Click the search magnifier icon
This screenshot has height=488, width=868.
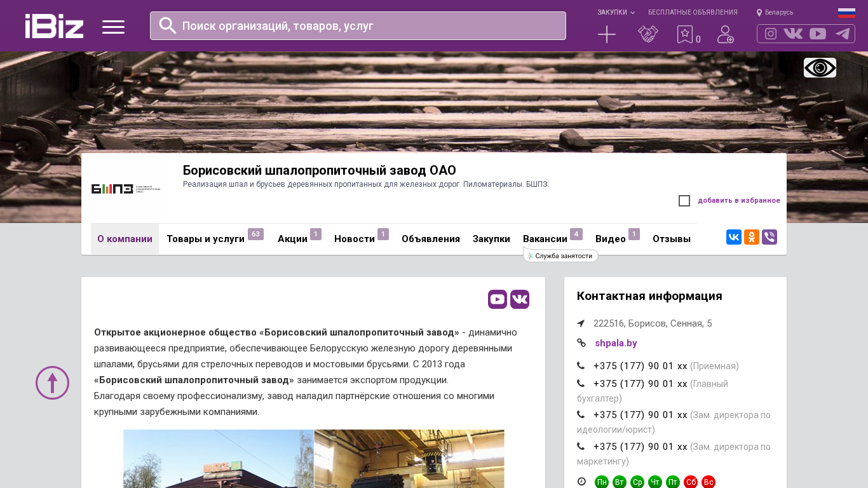pos(168,25)
